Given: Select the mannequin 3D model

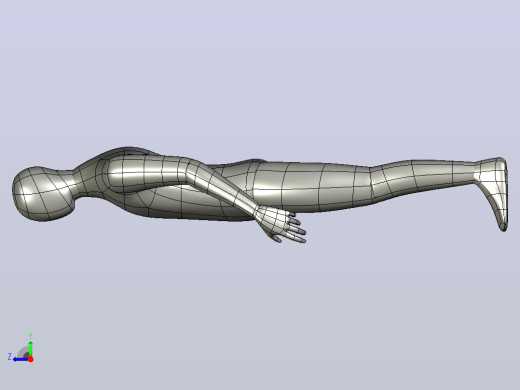Looking at the screenshot, I should pyautogui.click(x=260, y=194).
